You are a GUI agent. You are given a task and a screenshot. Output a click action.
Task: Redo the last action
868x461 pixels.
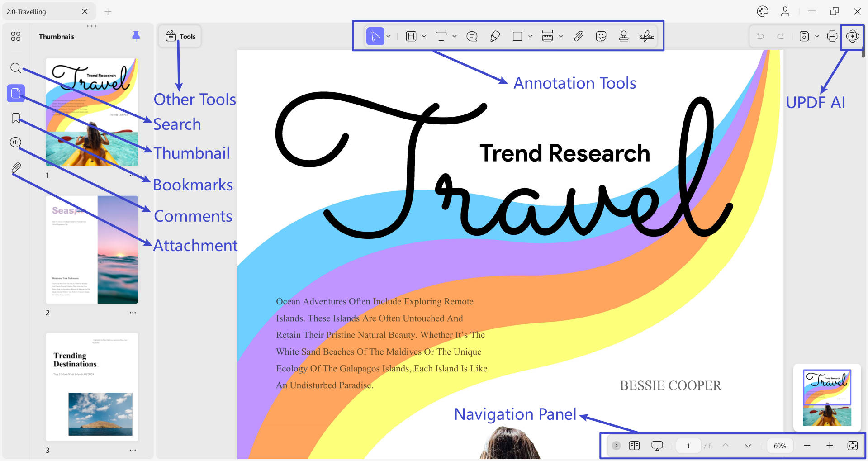click(x=780, y=36)
